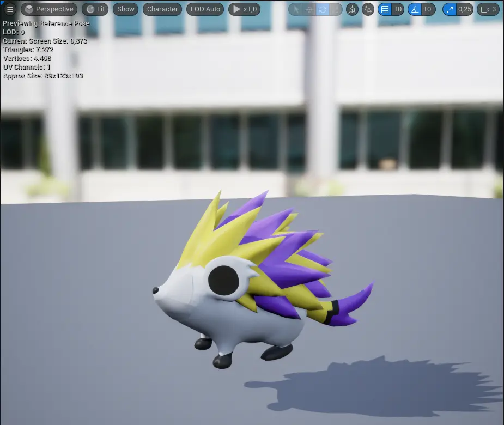
Task: Toggle grid snapping icon
Action: [385, 10]
